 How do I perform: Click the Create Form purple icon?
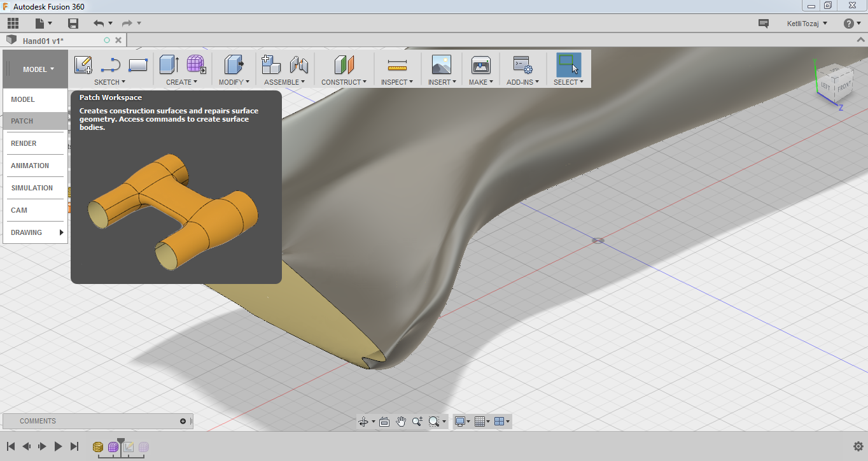[196, 65]
